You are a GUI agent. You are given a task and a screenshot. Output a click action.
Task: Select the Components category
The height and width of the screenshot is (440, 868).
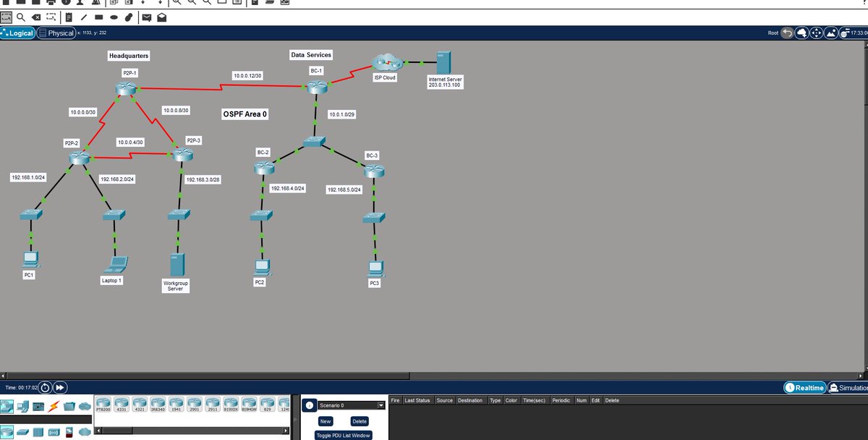39,407
